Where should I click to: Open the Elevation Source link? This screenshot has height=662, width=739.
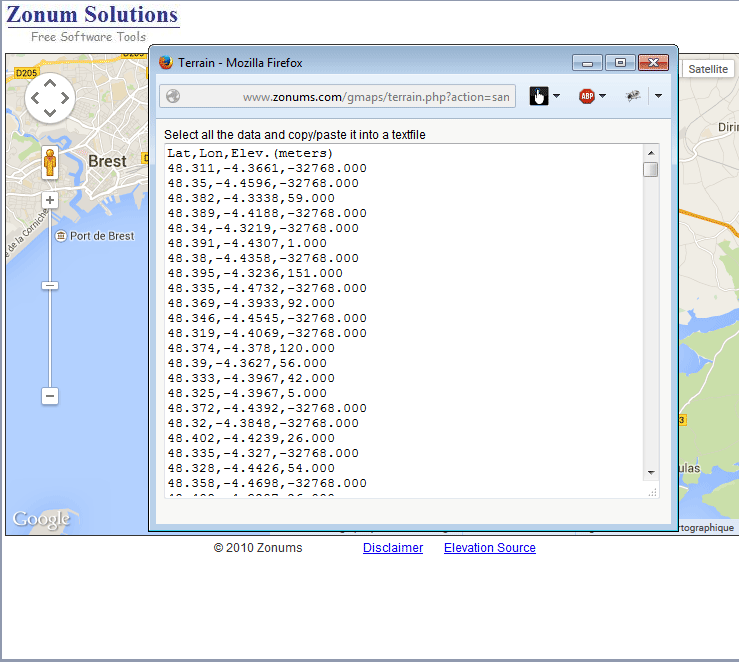(x=490, y=548)
